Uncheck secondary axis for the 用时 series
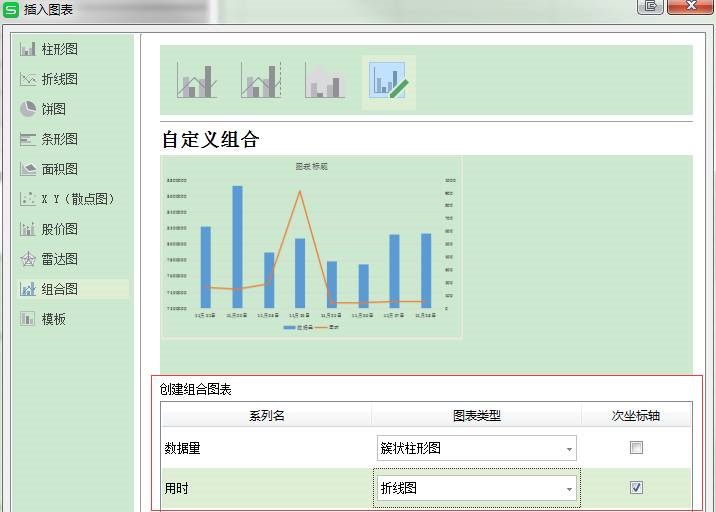The width and height of the screenshot is (716, 512). (636, 488)
